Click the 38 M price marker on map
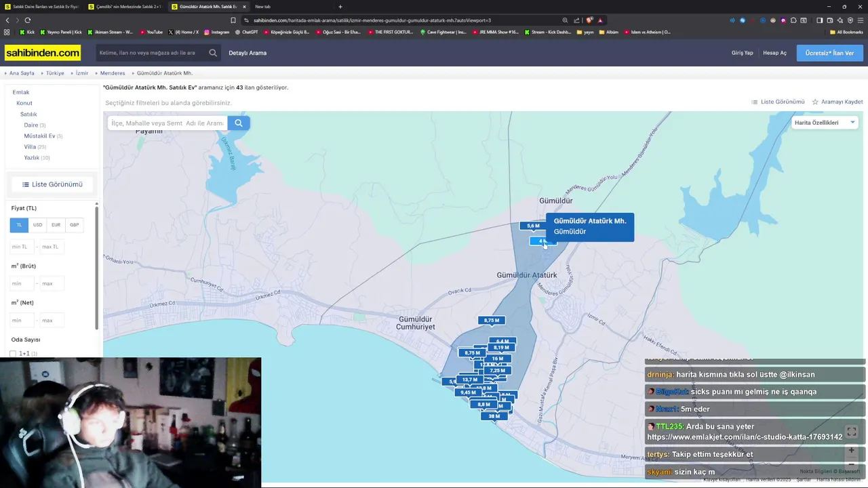The height and width of the screenshot is (488, 868). click(494, 416)
